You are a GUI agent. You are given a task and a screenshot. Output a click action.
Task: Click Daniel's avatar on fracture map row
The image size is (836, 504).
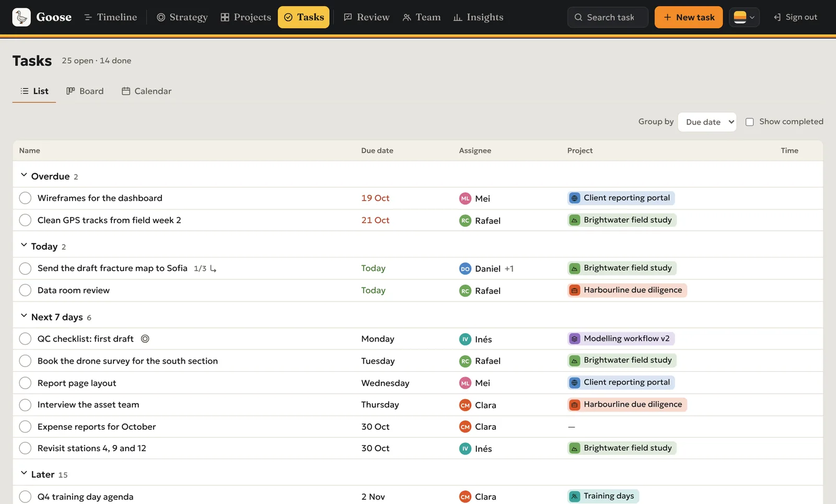[465, 268]
